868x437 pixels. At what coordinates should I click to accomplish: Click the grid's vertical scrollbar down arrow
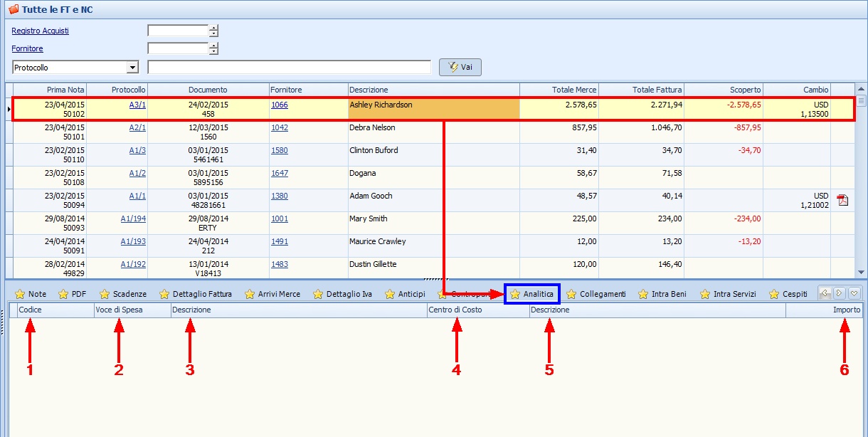coord(862,272)
